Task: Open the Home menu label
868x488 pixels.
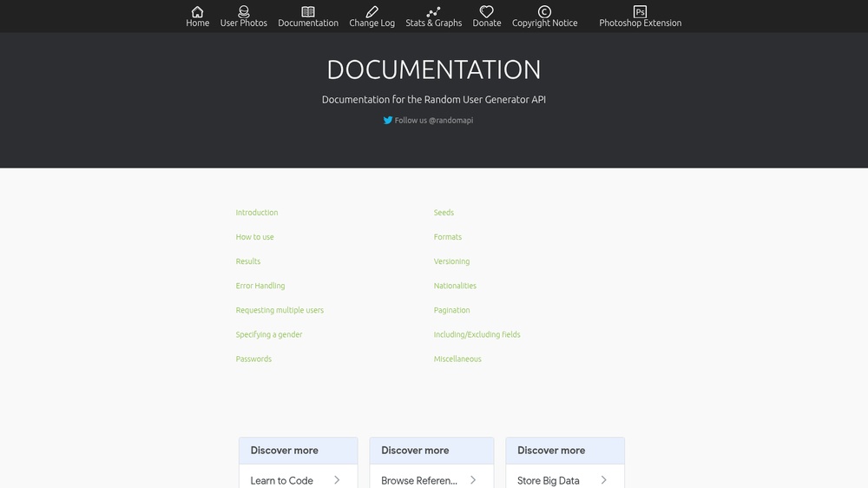Action: click(x=198, y=23)
